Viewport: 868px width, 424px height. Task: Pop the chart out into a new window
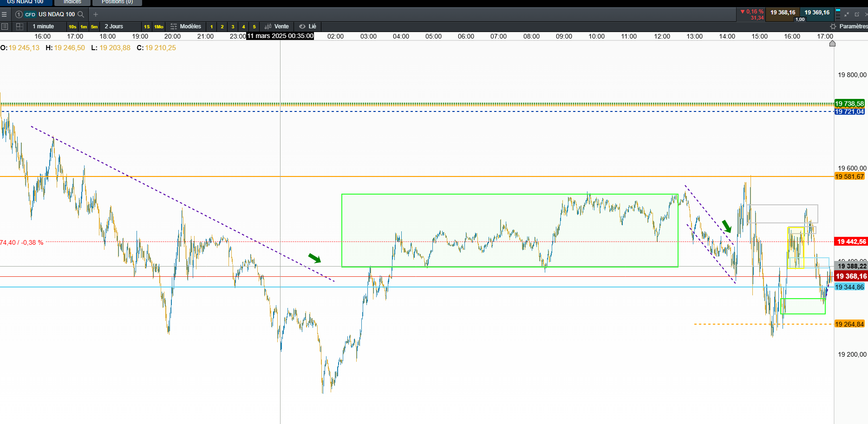(857, 14)
